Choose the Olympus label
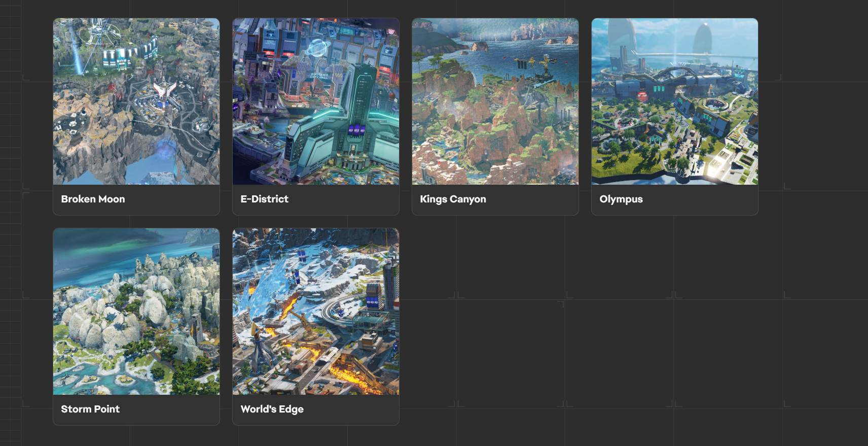868x446 pixels. point(621,199)
